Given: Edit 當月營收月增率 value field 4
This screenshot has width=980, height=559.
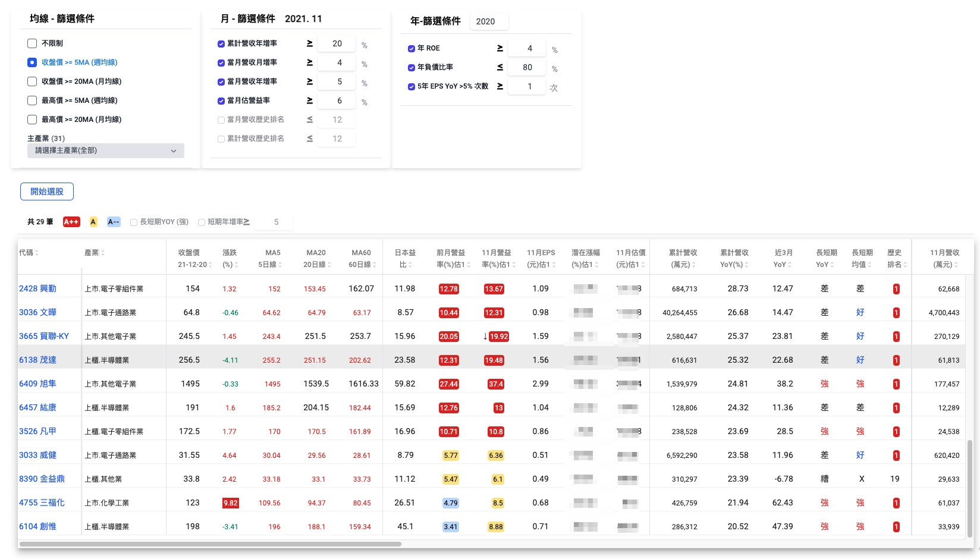Looking at the screenshot, I should (337, 62).
